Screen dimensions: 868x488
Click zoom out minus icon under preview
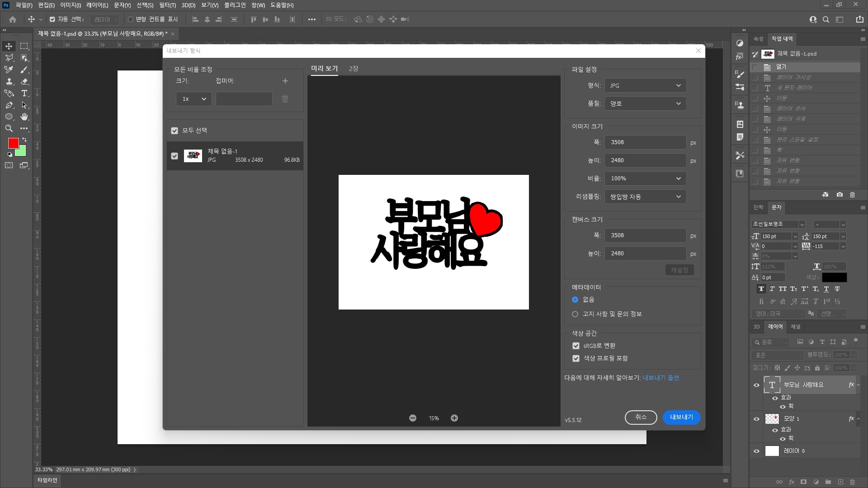pos(413,418)
